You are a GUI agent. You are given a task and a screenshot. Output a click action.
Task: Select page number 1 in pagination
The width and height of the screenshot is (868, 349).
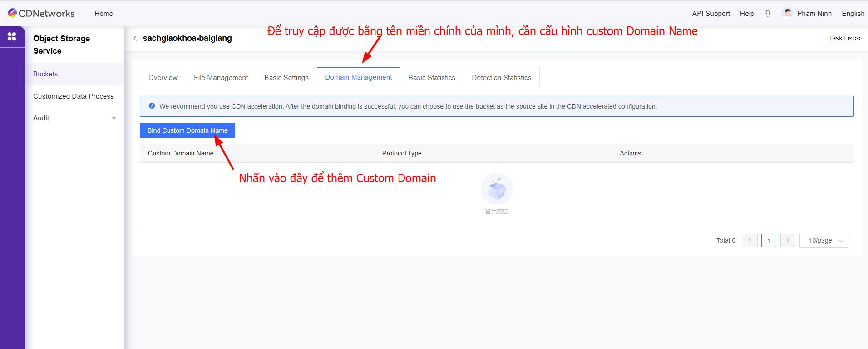tap(769, 240)
